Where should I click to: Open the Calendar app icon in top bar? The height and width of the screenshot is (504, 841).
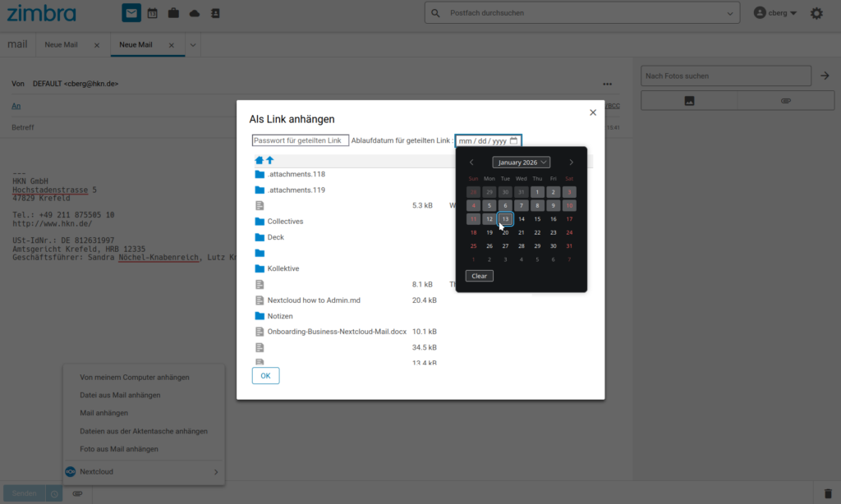point(152,13)
